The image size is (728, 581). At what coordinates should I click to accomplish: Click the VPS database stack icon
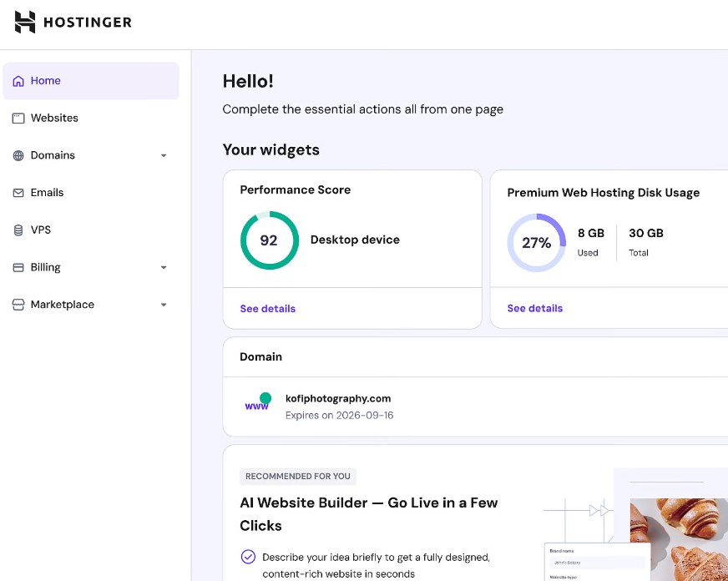point(18,230)
